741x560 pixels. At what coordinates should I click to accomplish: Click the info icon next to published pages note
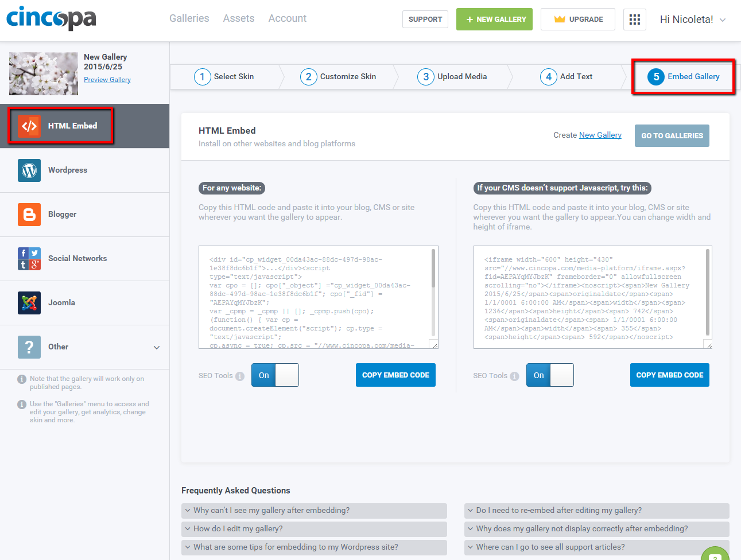tap(22, 379)
